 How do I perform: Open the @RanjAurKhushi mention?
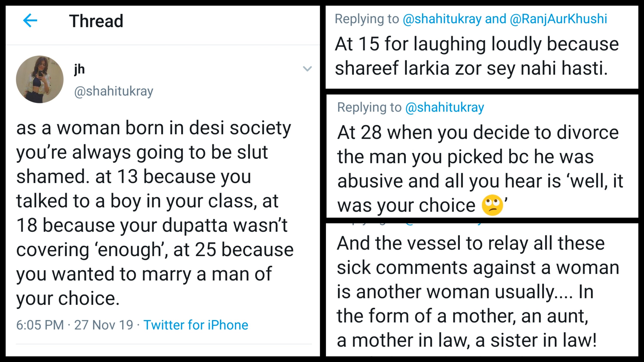pyautogui.click(x=558, y=19)
